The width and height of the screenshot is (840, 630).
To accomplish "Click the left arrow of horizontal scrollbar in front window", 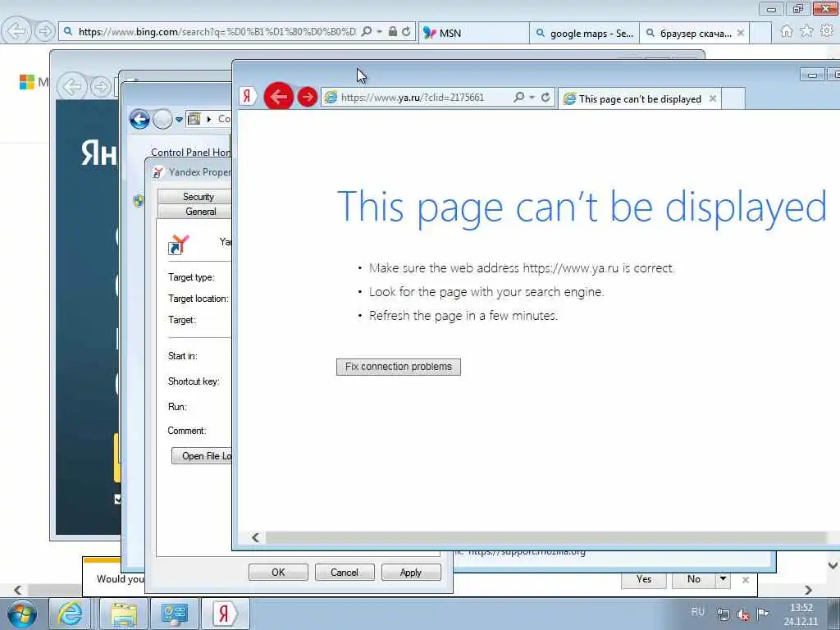I will coord(255,537).
